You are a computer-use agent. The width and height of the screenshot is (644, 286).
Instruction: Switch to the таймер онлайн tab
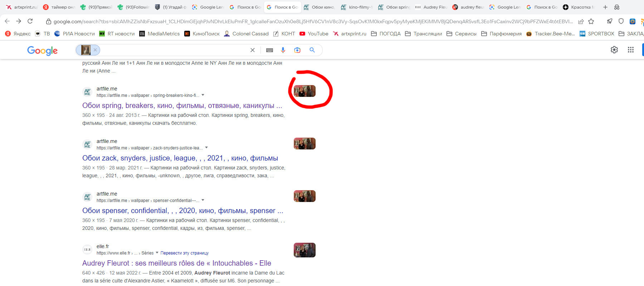click(x=59, y=7)
